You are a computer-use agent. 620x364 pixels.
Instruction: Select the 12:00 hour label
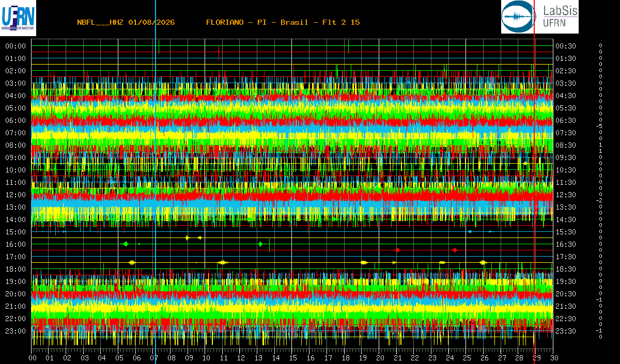tap(16, 195)
